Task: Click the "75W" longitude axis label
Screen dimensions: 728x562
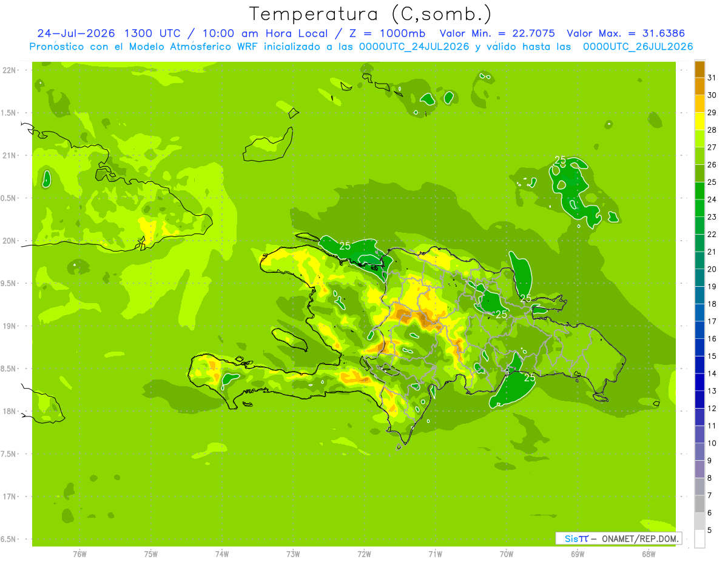Action: tap(151, 555)
